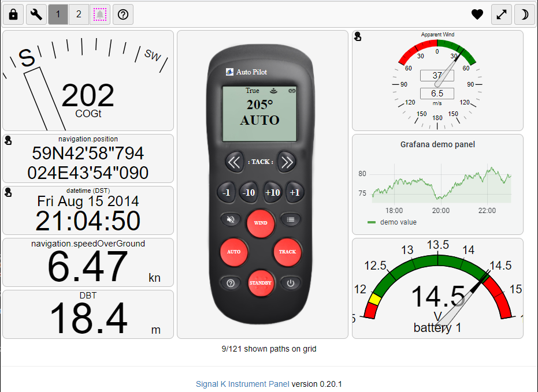Toggle the notification bell icon
538x392 pixels.
pos(100,14)
